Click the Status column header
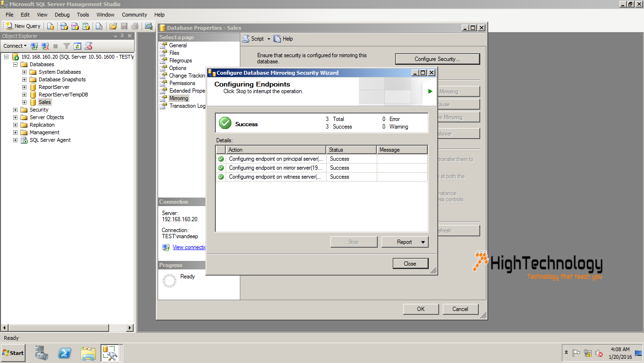The width and height of the screenshot is (644, 363). (351, 150)
